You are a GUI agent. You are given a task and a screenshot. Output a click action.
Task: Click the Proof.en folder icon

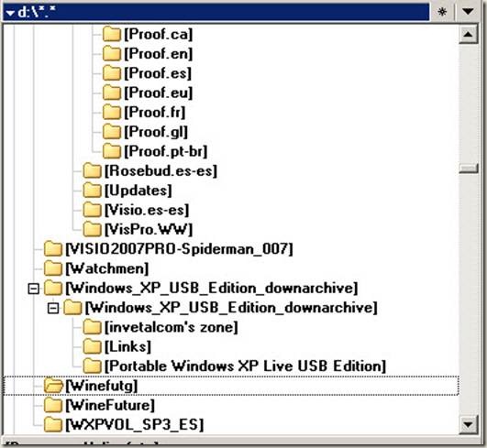[112, 54]
